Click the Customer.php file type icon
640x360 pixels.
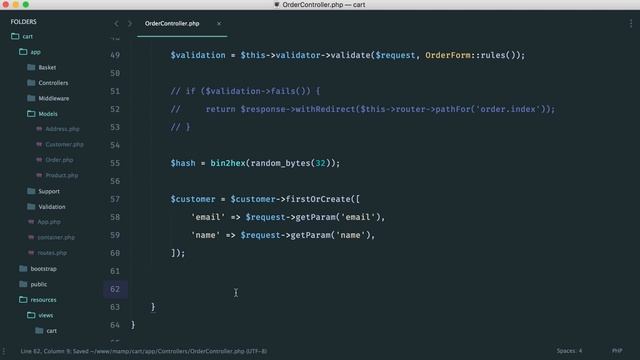pyautogui.click(x=39, y=144)
